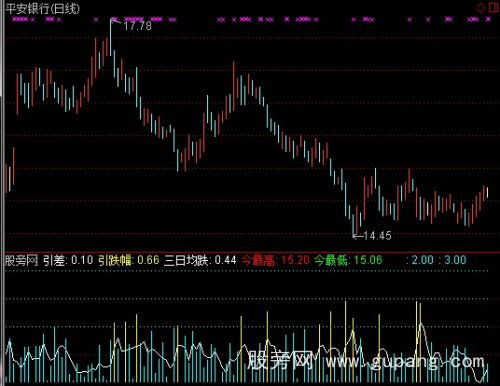Click the 17.78 high price label
This screenshot has width=500, height=386.
pyautogui.click(x=137, y=26)
